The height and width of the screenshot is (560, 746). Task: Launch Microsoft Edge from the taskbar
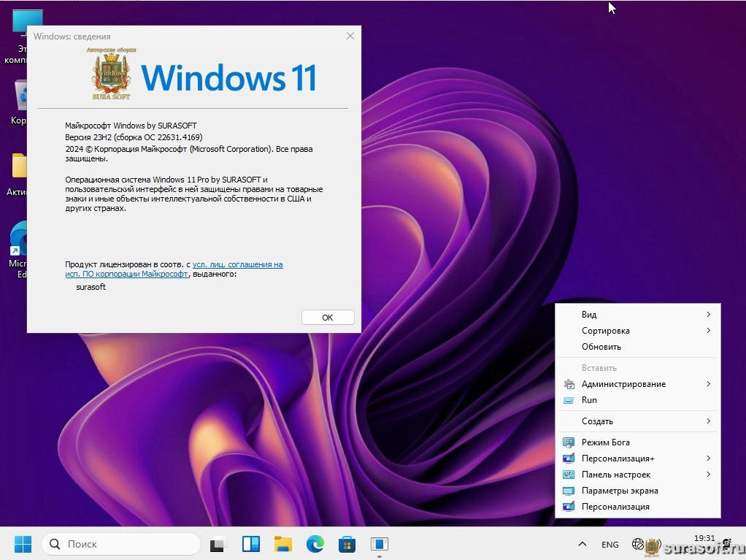pos(315,544)
